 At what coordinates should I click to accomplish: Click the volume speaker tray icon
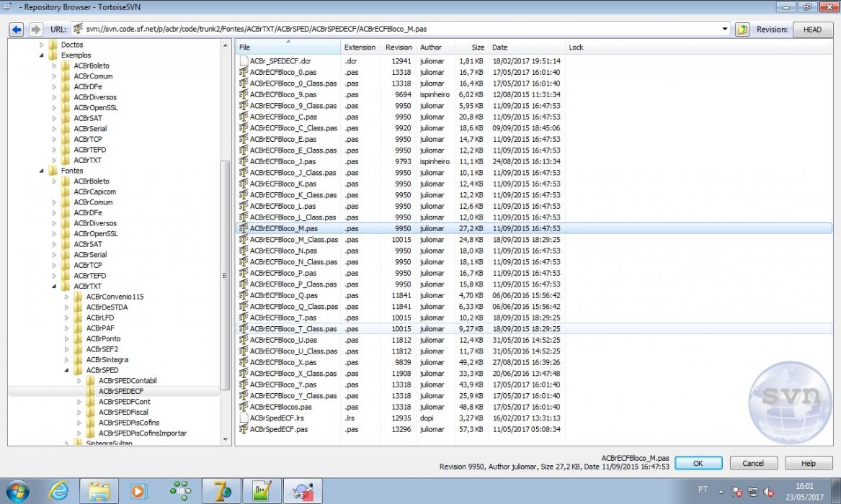point(769,492)
